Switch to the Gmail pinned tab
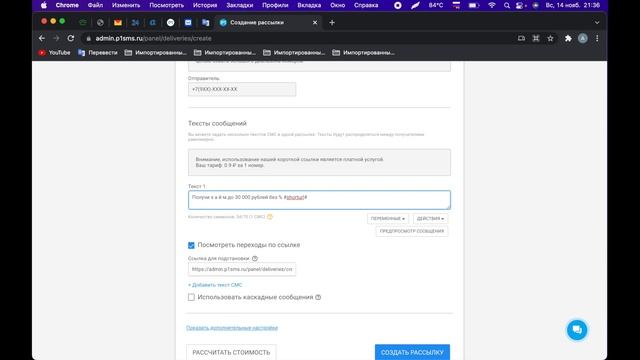640x360 pixels. (x=118, y=23)
